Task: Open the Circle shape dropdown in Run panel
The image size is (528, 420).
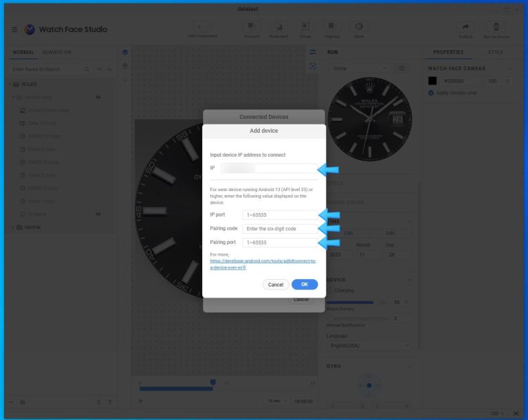Action: (359, 69)
